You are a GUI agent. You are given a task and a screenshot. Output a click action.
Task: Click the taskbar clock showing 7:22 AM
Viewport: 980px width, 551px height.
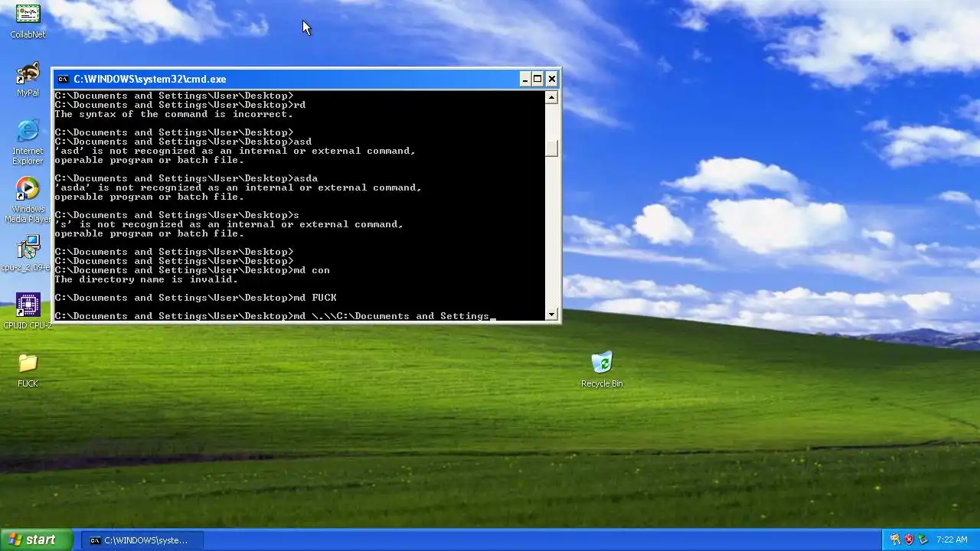(x=952, y=540)
